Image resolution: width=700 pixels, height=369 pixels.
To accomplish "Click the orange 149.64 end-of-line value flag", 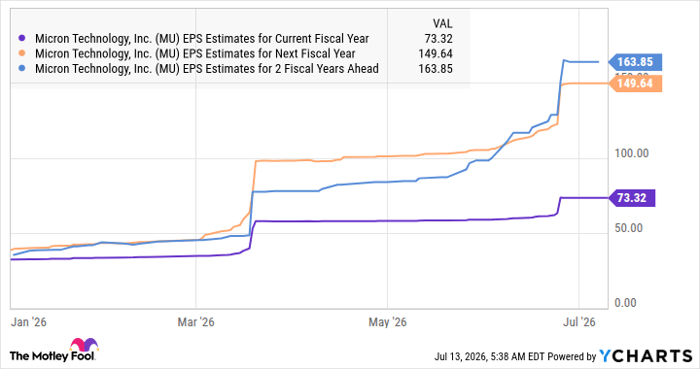I will 635,83.
